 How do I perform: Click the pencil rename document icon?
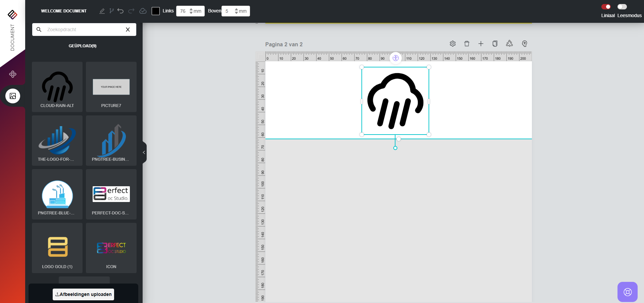pyautogui.click(x=102, y=11)
